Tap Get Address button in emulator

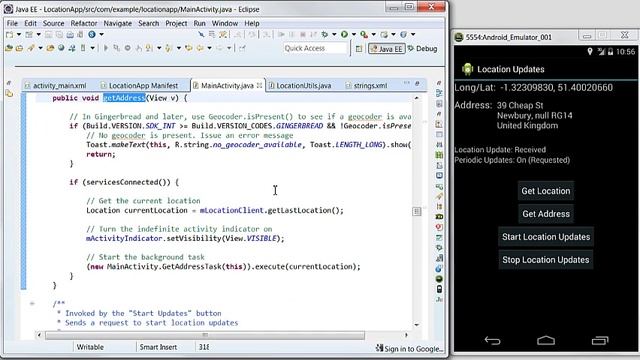click(546, 213)
